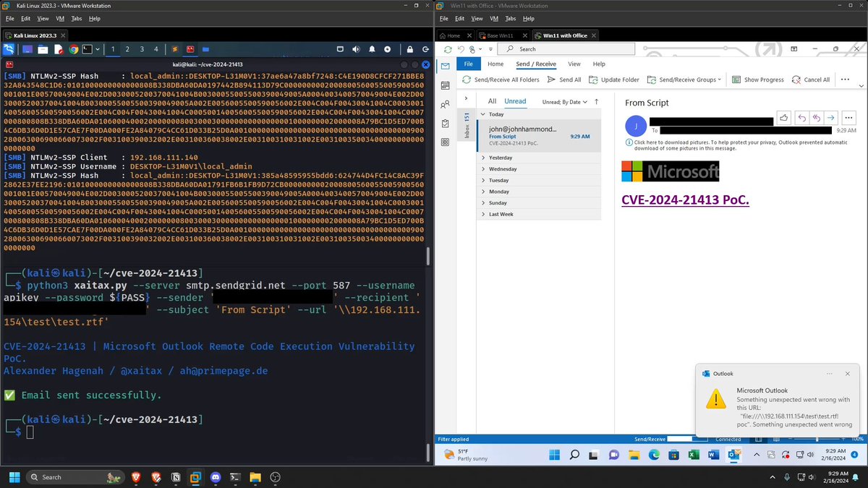Click the CVE-2024-21413 PoC. link in email

(x=685, y=199)
